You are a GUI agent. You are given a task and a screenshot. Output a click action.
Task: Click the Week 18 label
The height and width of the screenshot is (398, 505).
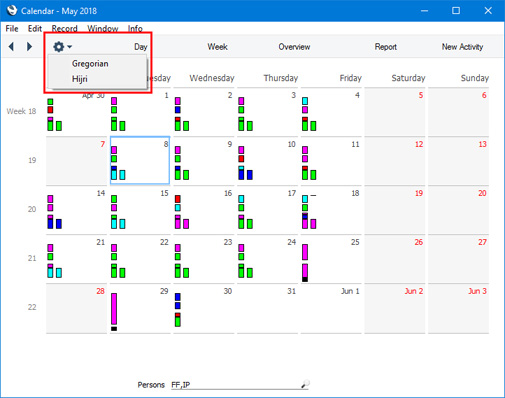[x=21, y=111]
